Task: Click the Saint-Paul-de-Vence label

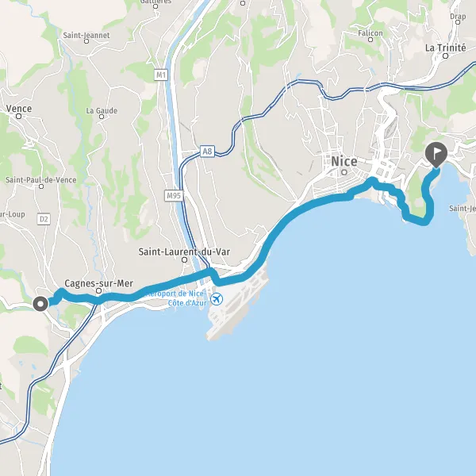Action: 41,180
